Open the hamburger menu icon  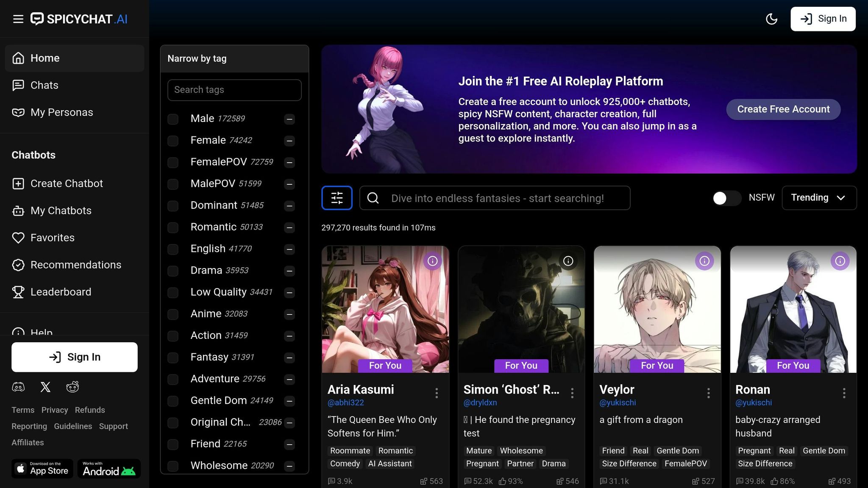click(18, 19)
